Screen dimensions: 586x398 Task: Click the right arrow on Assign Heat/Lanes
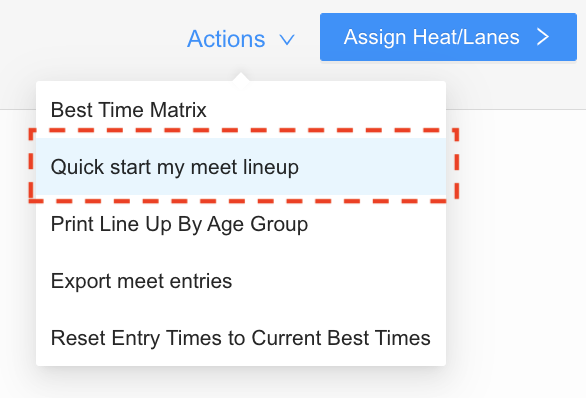(x=543, y=37)
